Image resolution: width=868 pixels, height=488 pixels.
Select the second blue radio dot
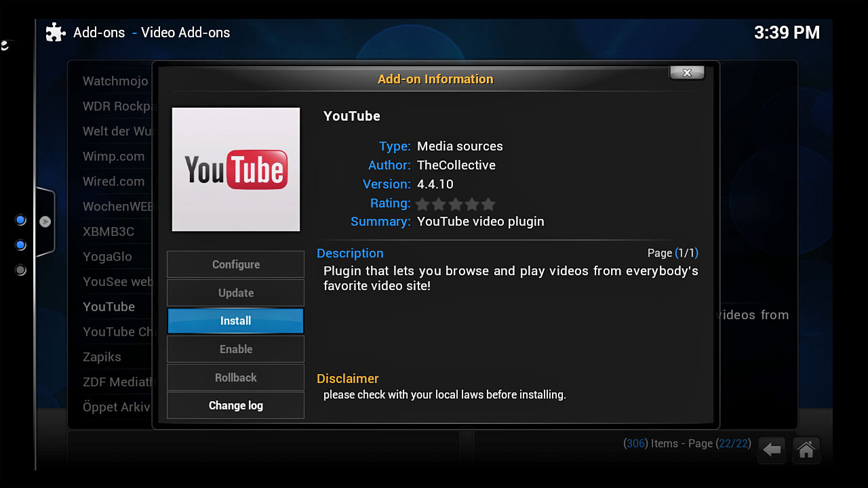pos(20,245)
